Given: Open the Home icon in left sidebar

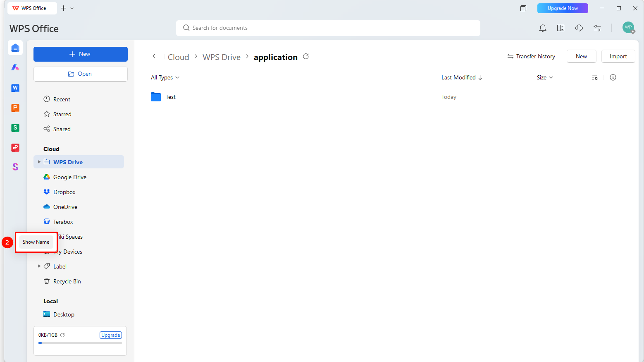Looking at the screenshot, I should pyautogui.click(x=15, y=48).
